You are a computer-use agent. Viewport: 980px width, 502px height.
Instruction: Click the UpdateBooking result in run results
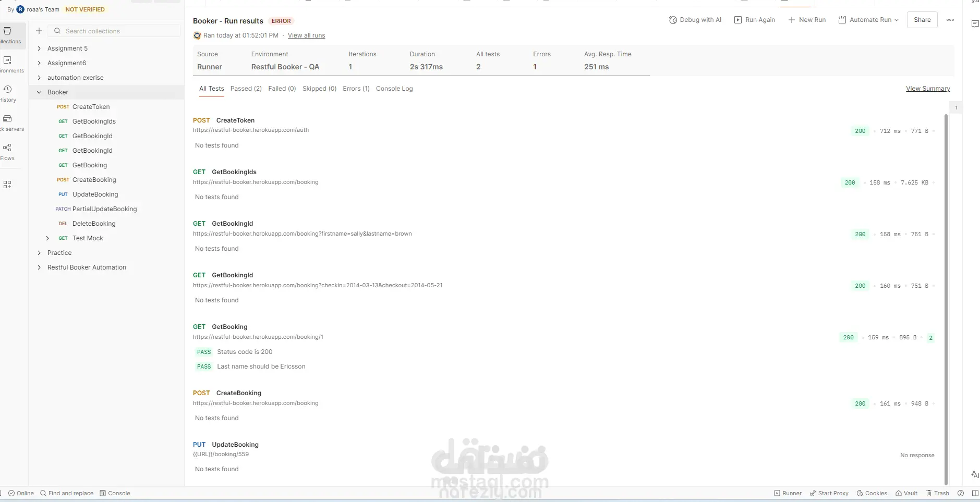click(235, 445)
